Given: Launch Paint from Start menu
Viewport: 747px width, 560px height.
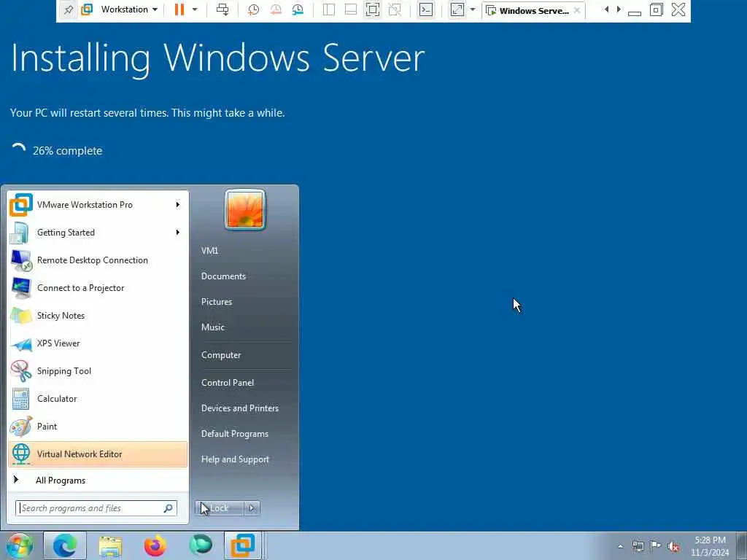Looking at the screenshot, I should [x=98, y=426].
